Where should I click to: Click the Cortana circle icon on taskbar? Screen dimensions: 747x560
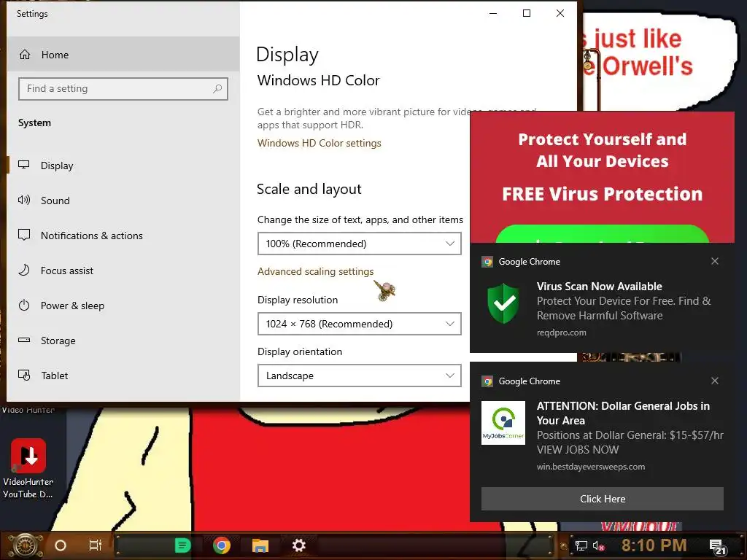pos(61,545)
